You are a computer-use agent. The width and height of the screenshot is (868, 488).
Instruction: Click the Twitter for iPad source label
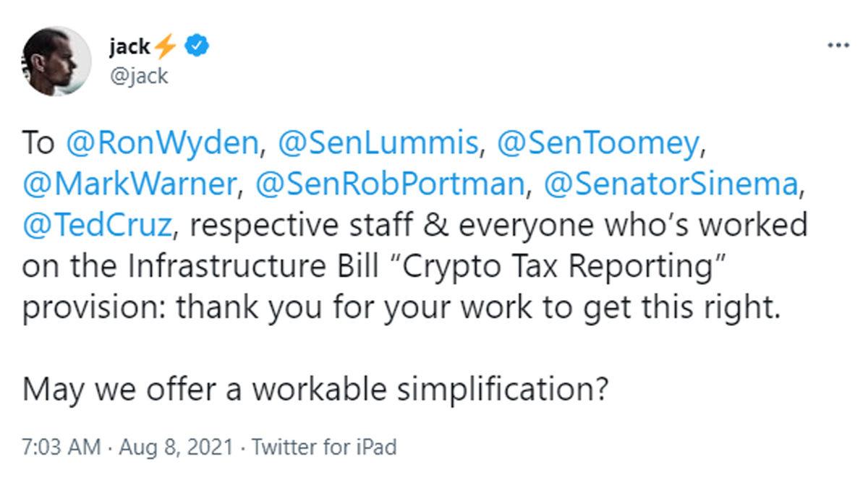[326, 446]
